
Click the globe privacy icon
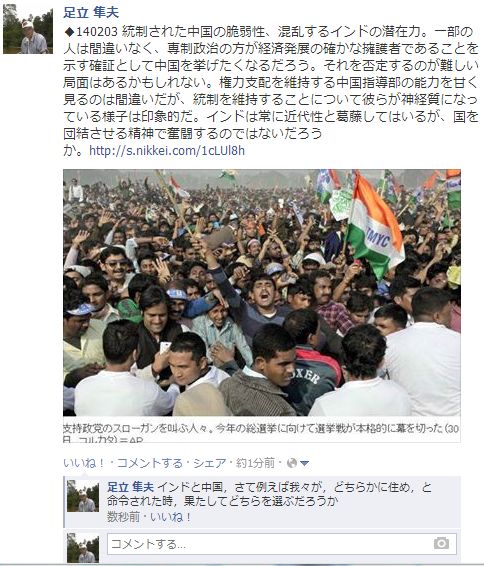pos(292,463)
